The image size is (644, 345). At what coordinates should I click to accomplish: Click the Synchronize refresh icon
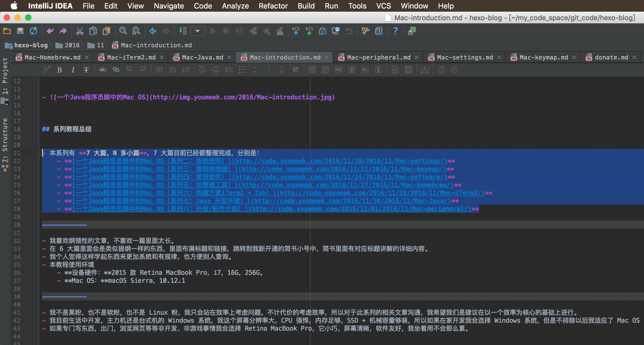tap(34, 31)
